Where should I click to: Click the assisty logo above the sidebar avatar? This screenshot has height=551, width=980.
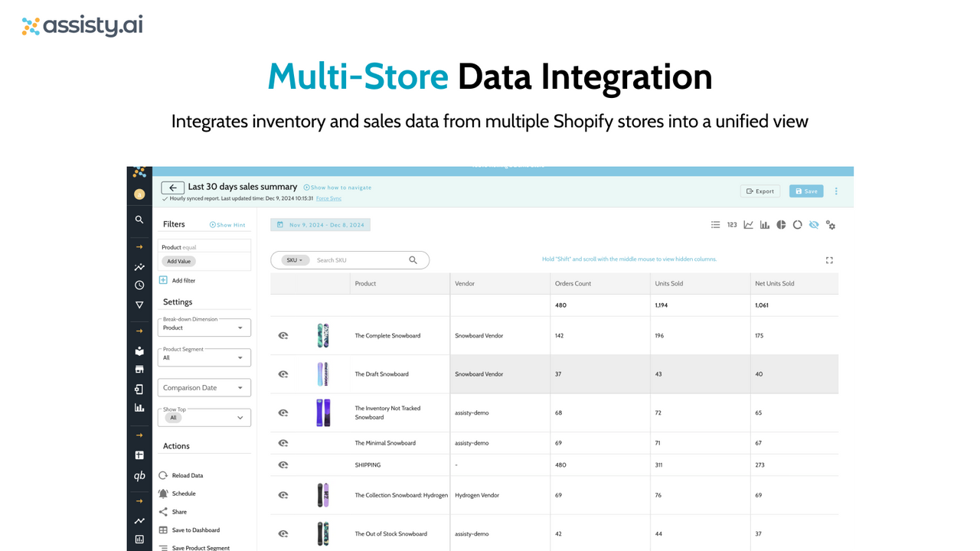pyautogui.click(x=139, y=172)
